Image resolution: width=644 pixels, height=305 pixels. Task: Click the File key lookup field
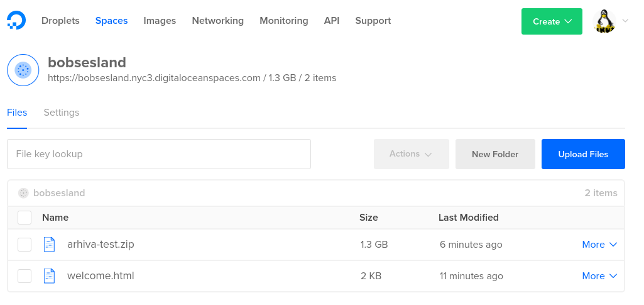tap(159, 154)
